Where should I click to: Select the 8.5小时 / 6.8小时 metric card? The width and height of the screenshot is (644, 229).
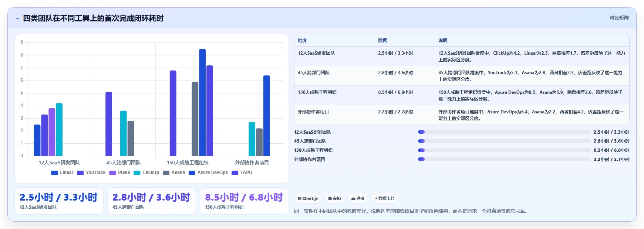pyautogui.click(x=244, y=201)
